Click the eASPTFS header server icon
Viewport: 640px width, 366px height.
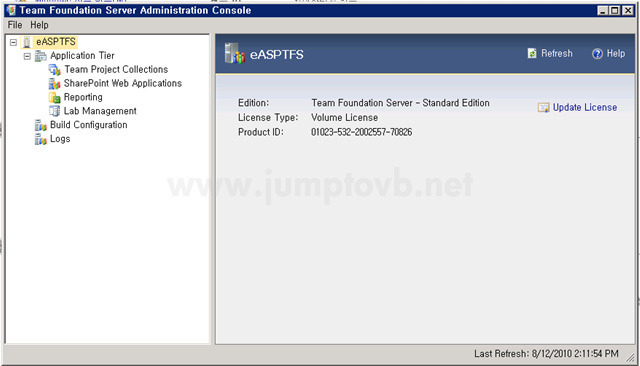[x=234, y=53]
